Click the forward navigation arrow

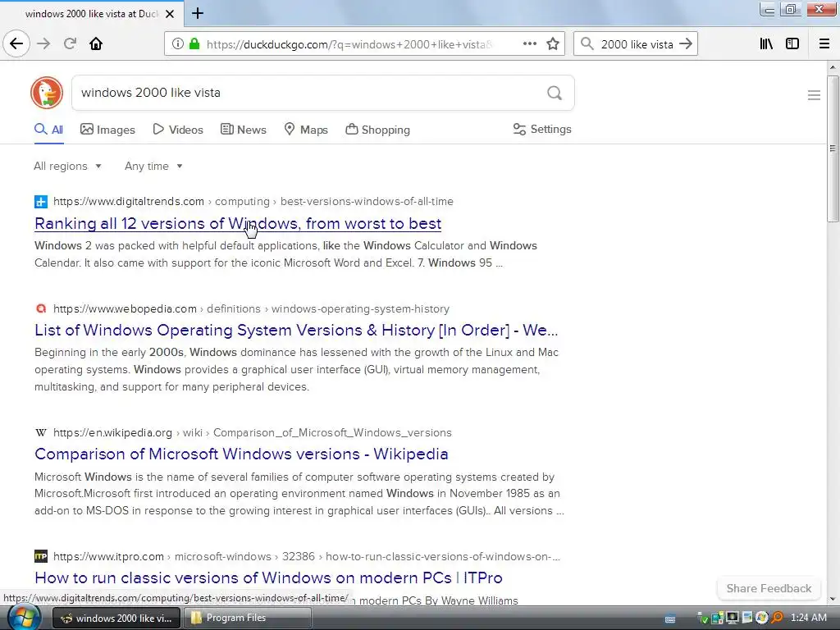point(43,43)
